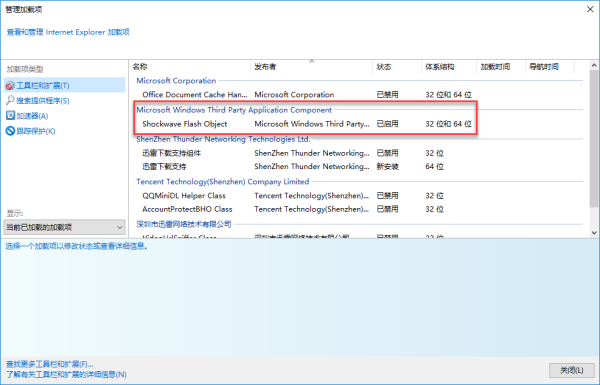Sort list by 状态 column header

pyautogui.click(x=397, y=67)
